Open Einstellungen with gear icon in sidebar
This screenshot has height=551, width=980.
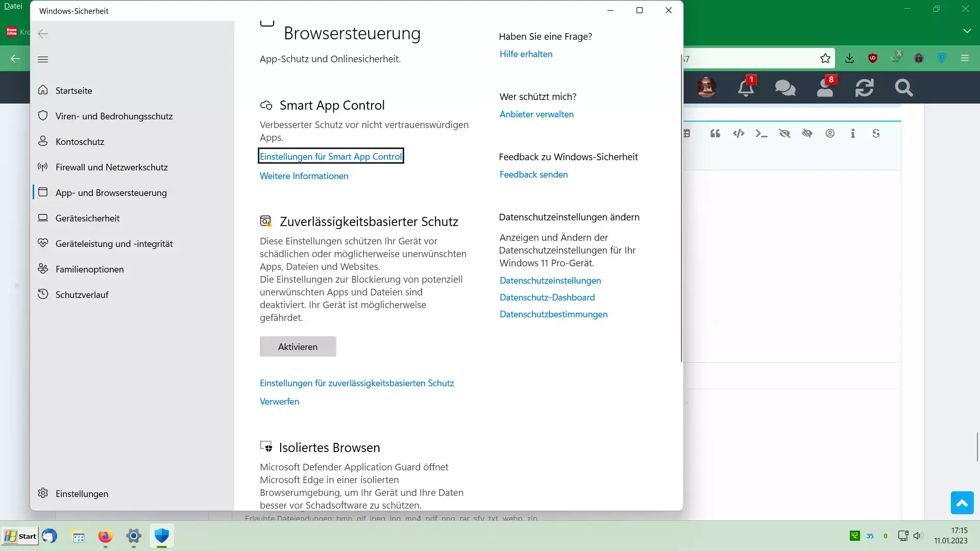click(x=82, y=493)
